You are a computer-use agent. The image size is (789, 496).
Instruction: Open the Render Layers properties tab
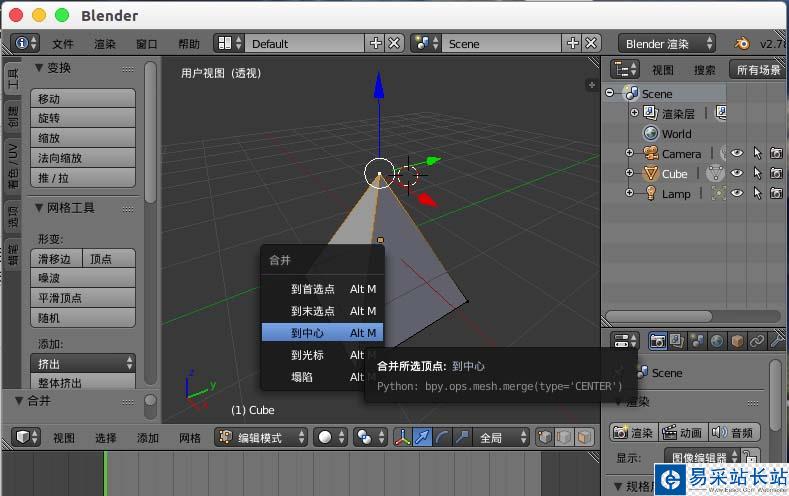pos(677,342)
